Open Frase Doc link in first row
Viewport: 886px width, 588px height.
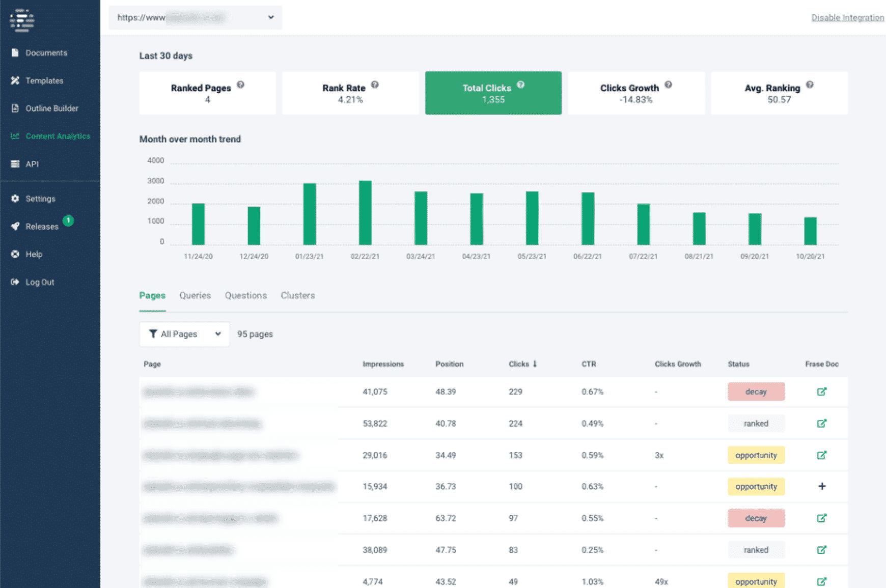[x=821, y=391]
